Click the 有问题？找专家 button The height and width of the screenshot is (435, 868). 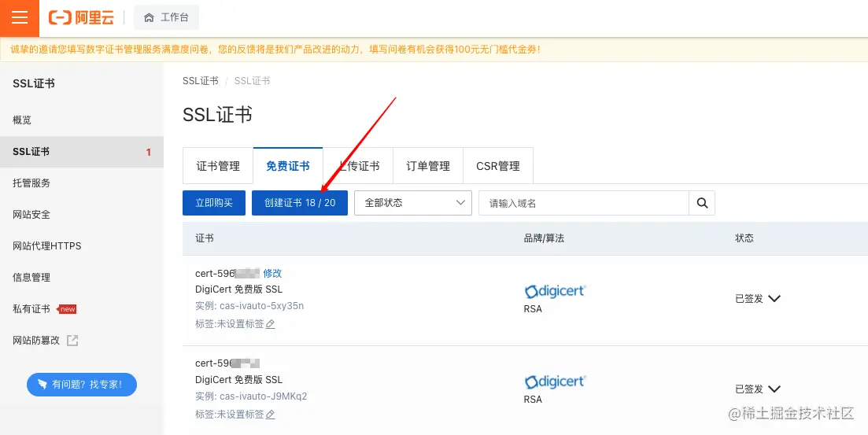[x=81, y=384]
